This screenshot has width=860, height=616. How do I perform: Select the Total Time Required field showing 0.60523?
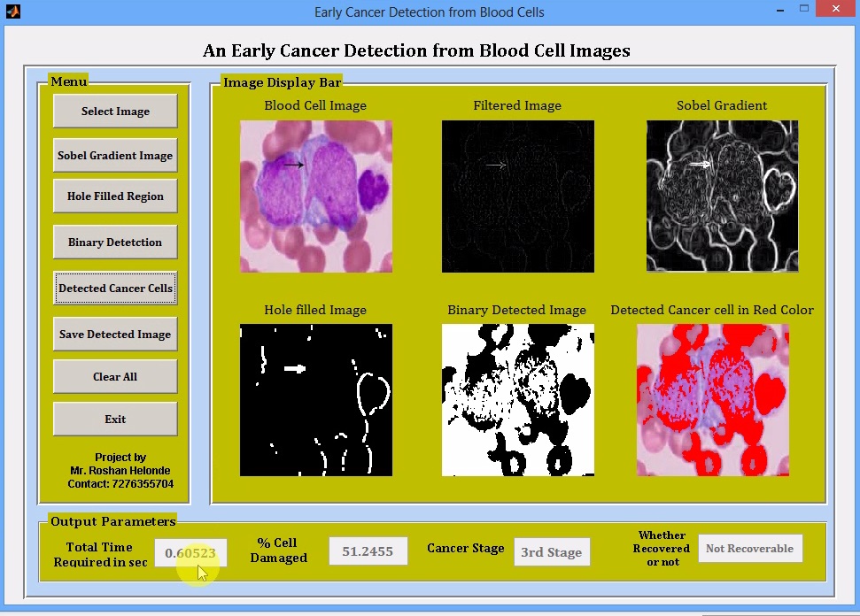tap(190, 552)
